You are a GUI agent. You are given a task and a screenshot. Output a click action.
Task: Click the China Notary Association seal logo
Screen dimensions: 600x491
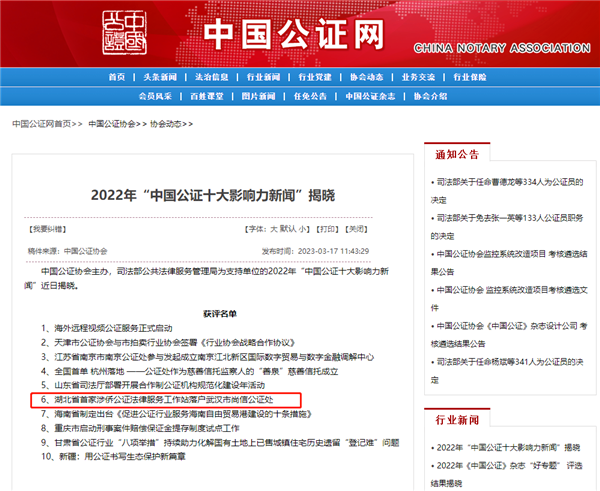[124, 33]
